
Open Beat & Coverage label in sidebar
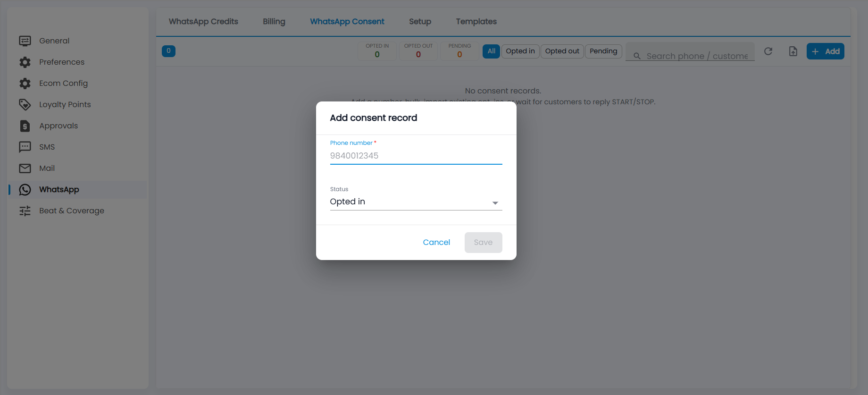click(72, 211)
